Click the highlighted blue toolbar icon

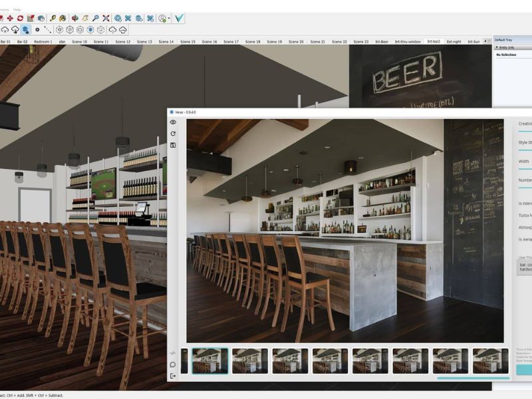coord(26,30)
